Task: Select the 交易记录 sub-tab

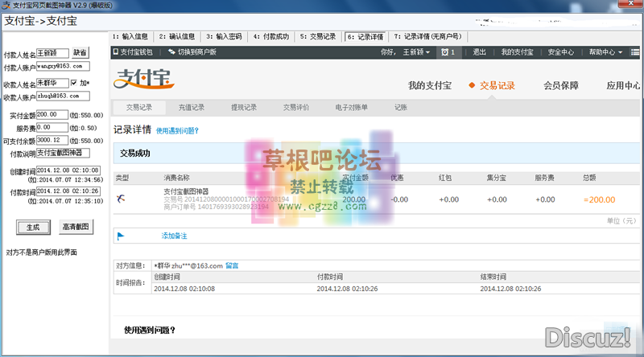Action: click(139, 108)
